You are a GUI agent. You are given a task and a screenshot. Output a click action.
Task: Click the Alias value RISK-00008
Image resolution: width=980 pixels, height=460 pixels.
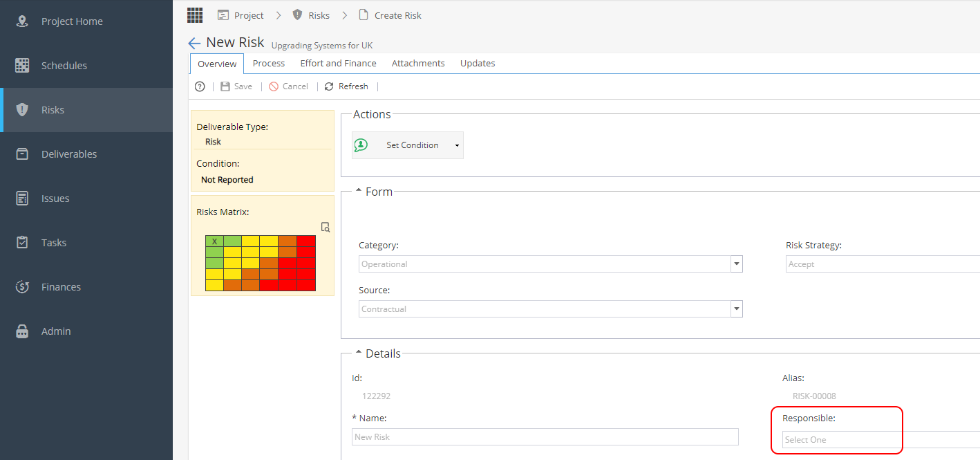(x=814, y=396)
